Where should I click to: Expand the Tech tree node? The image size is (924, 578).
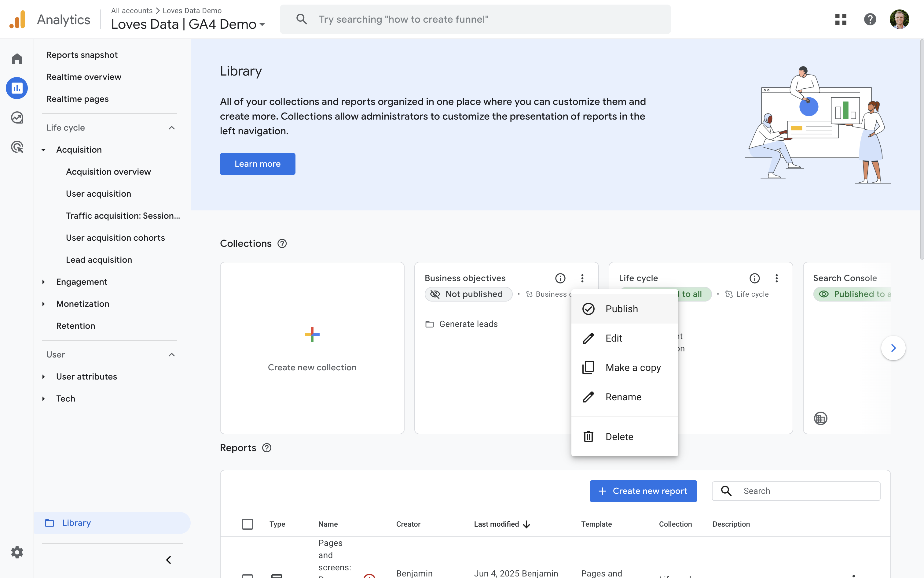(x=43, y=399)
